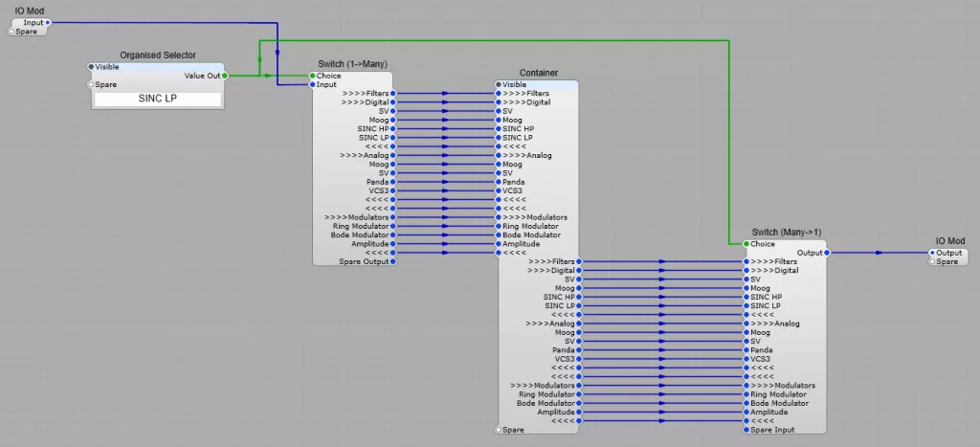Click the Choice pin on Switch (Many->1)
This screenshot has height=447, width=980.
tap(746, 244)
